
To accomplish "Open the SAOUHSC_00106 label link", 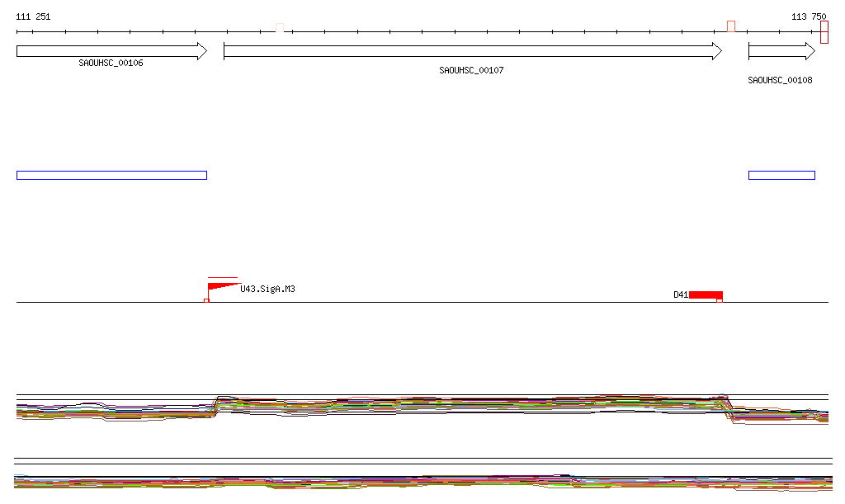I will click(111, 63).
